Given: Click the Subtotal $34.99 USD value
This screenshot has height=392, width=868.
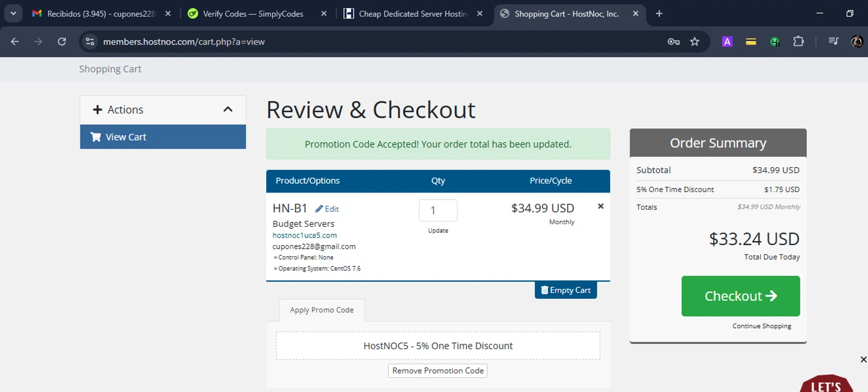Looking at the screenshot, I should (x=776, y=170).
